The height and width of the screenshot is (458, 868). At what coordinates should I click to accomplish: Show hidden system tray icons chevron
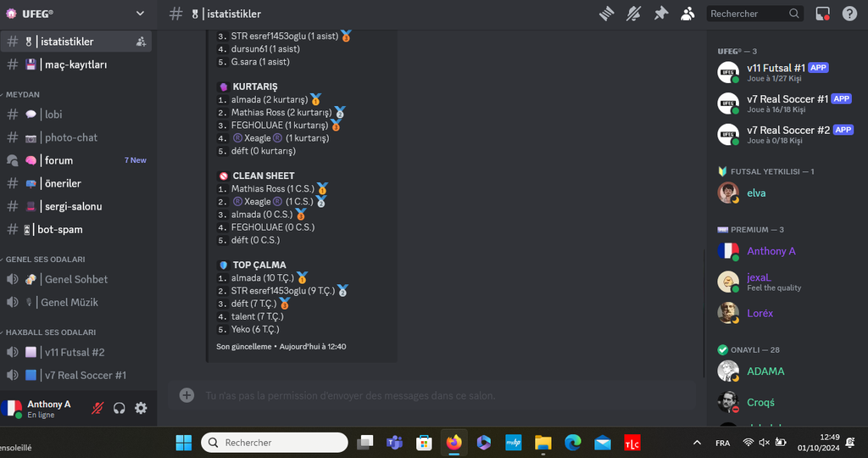(697, 443)
